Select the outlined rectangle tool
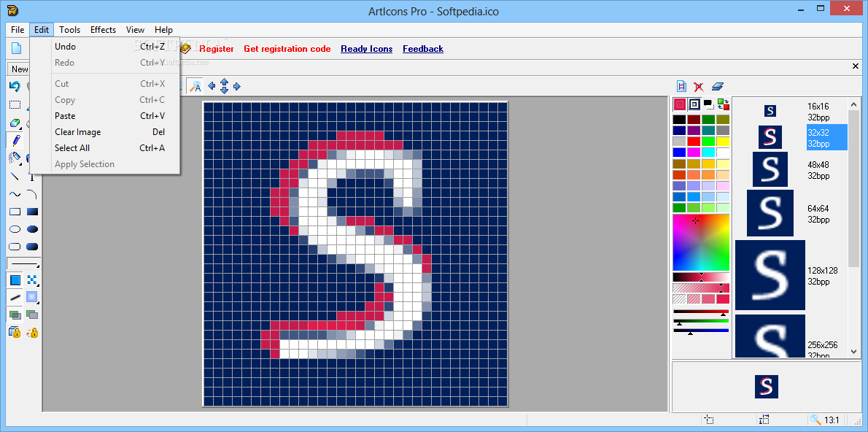This screenshot has width=868, height=432. 15,212
